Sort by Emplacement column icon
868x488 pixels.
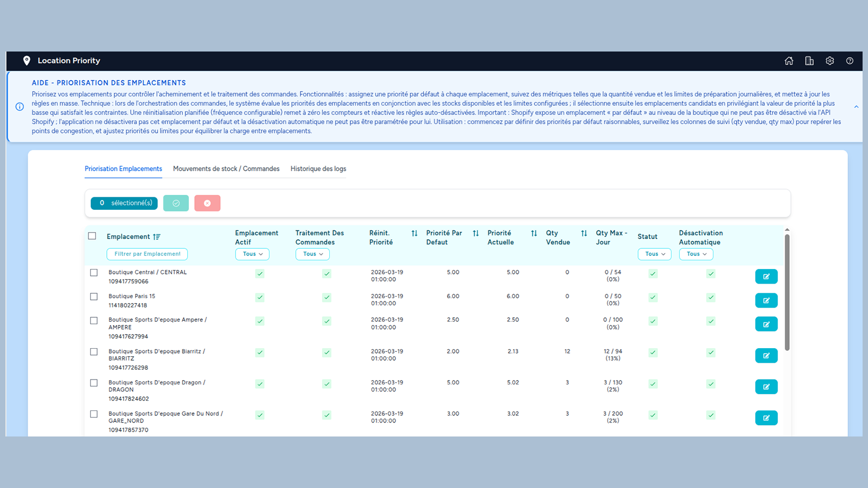click(157, 237)
